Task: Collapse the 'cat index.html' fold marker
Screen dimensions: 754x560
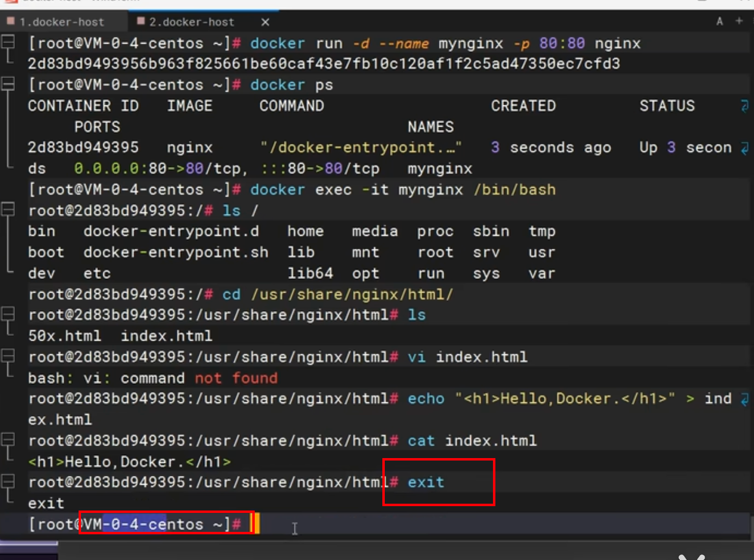Action: (8, 440)
